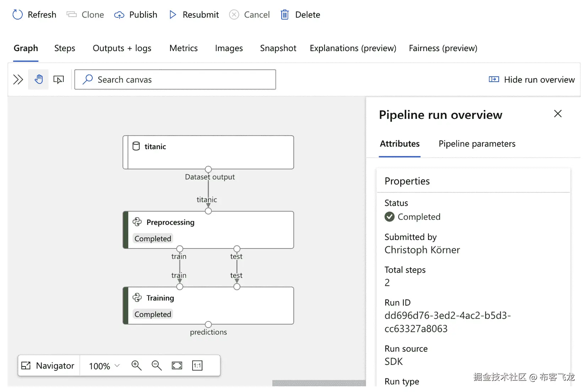Hide run overview panel
This screenshot has height=392, width=585.
point(532,80)
